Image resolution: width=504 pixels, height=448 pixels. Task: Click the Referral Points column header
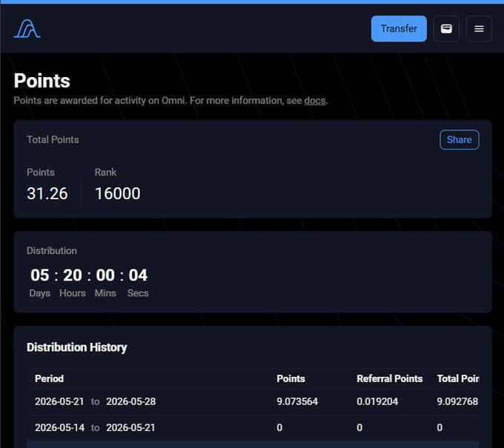[x=390, y=378]
